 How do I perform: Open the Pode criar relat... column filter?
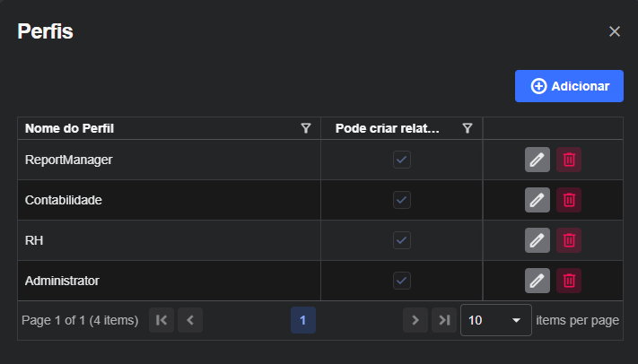[468, 128]
